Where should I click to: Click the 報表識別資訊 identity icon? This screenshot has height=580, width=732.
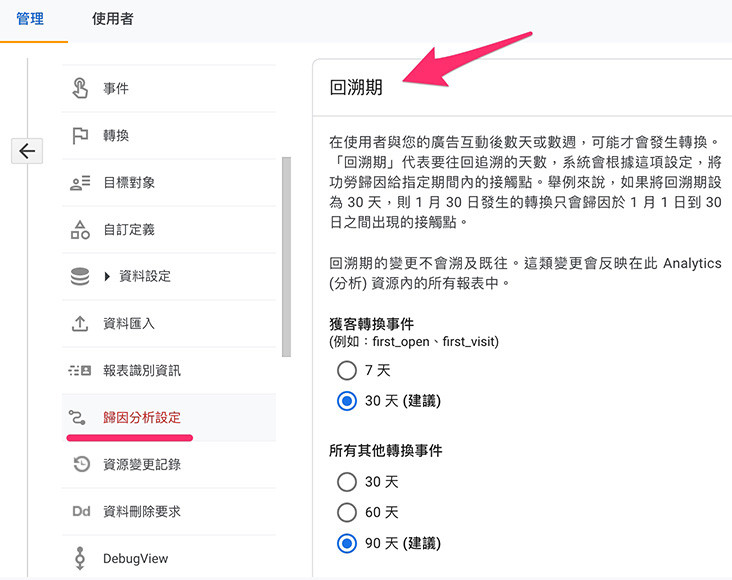tap(80, 370)
